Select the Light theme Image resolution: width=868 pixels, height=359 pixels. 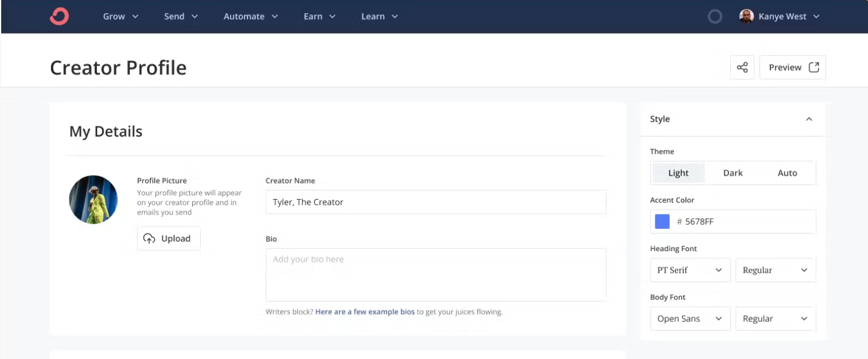[678, 173]
